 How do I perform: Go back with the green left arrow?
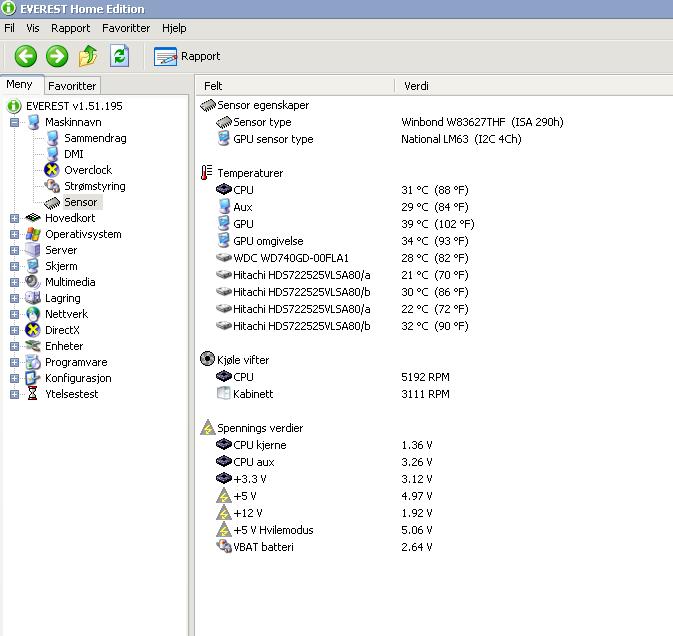25,56
